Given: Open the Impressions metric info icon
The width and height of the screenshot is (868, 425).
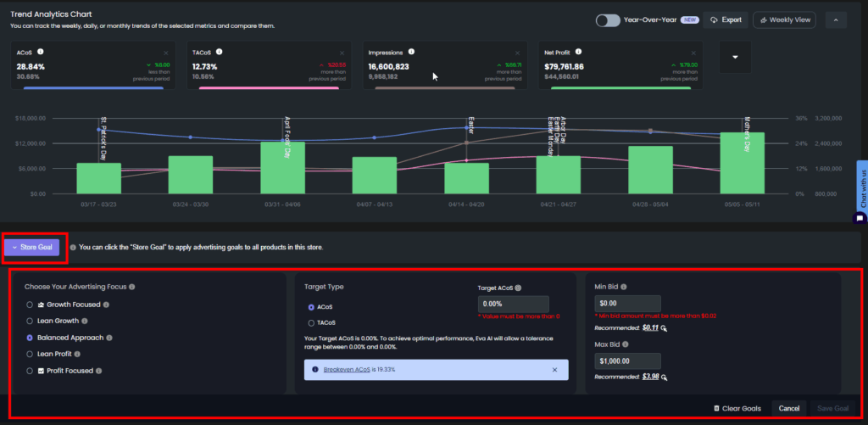Looking at the screenshot, I should (x=411, y=52).
